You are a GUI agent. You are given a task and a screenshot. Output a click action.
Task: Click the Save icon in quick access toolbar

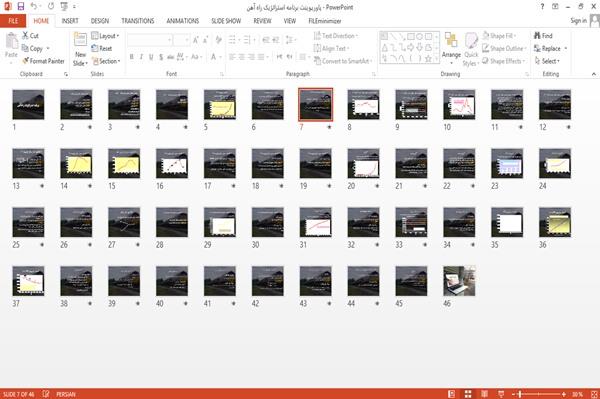tap(21, 6)
